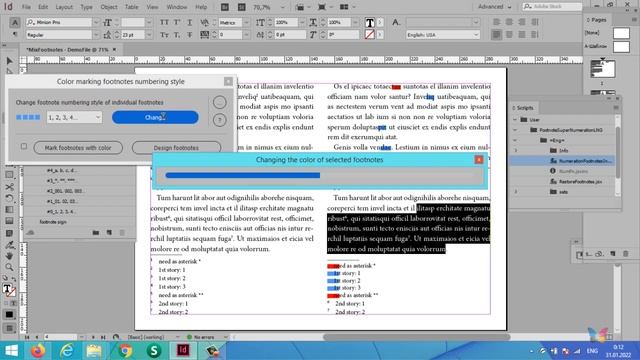Select the Gradient Feather tool

point(9,221)
